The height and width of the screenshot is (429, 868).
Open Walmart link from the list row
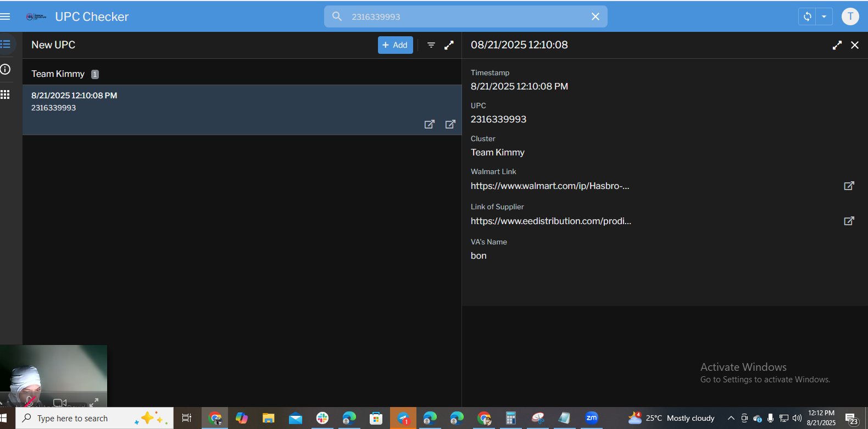coord(430,124)
